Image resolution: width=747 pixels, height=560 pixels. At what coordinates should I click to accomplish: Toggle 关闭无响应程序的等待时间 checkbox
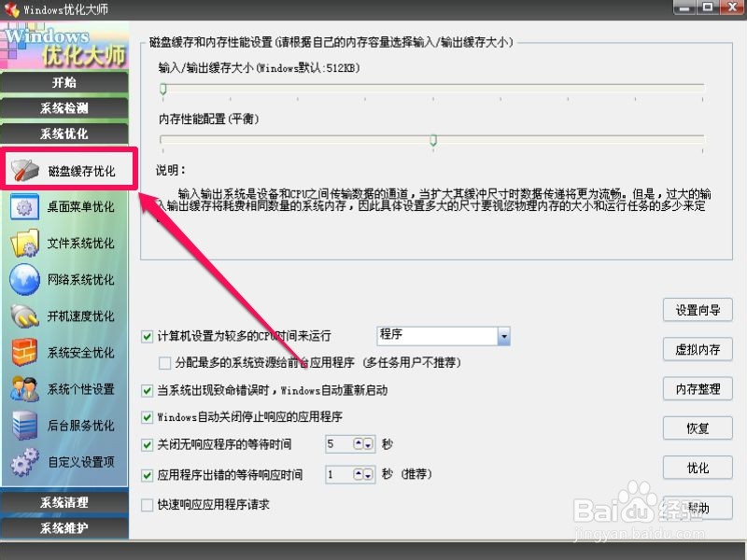tap(148, 445)
